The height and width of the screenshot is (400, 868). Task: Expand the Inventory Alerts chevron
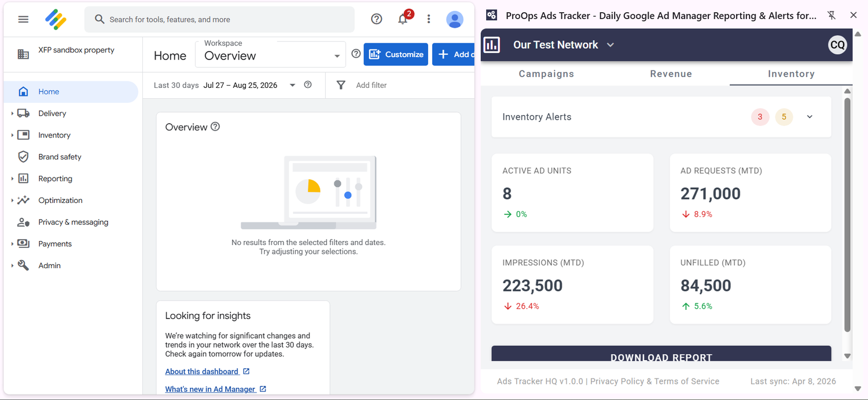(x=810, y=117)
